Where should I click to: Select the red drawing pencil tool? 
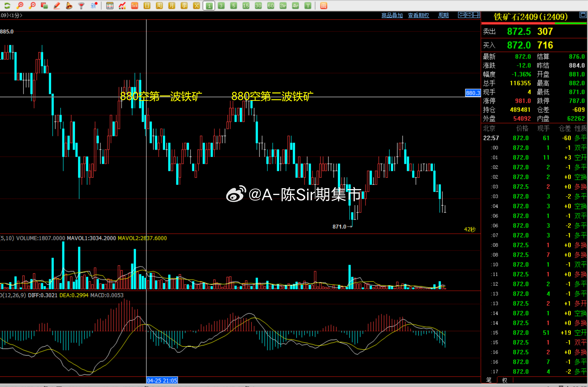coord(57,5)
